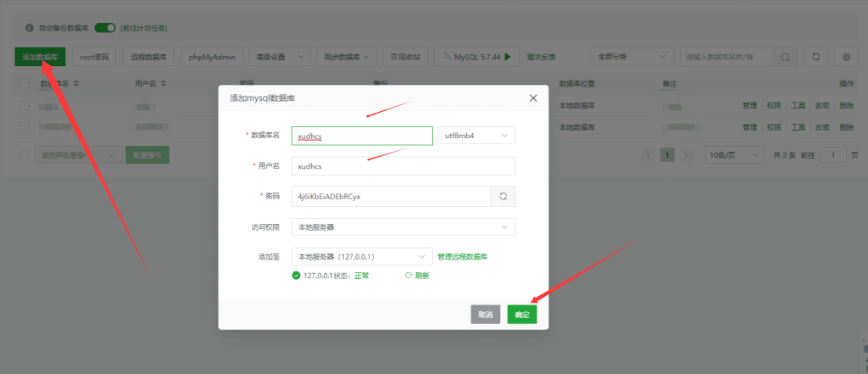Click the search magnifier icon
Screen dimensions: 868x374
point(785,57)
